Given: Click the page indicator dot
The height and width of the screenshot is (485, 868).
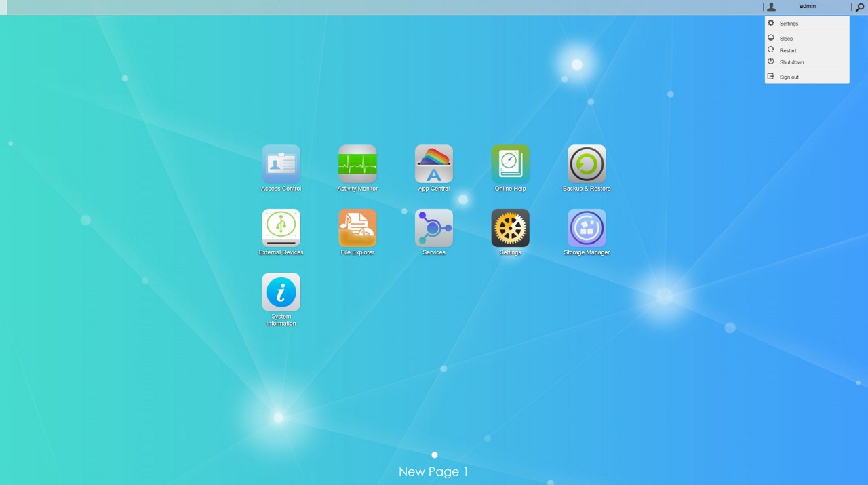Looking at the screenshot, I should [x=435, y=455].
